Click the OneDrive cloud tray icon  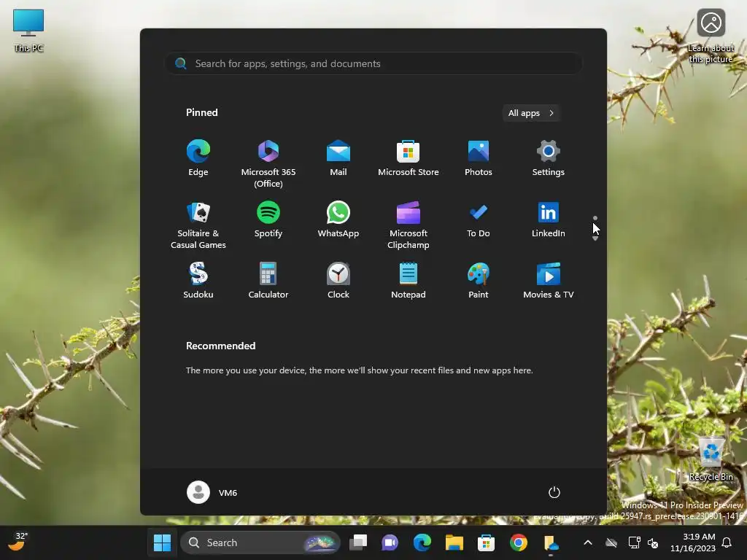pyautogui.click(x=611, y=542)
